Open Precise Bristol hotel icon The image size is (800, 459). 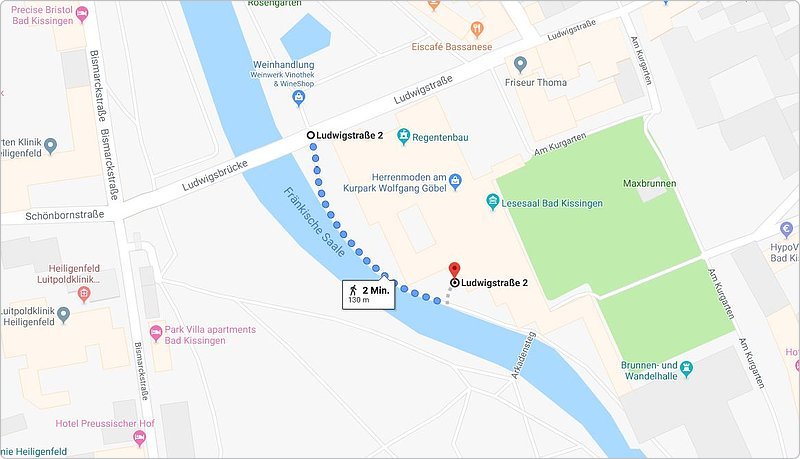[x=82, y=15]
